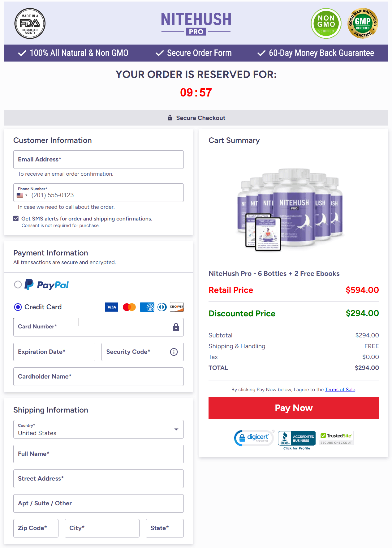Screen dimensions: 392x548
Task: Click the Non GMO Verified badge
Action: point(326,24)
